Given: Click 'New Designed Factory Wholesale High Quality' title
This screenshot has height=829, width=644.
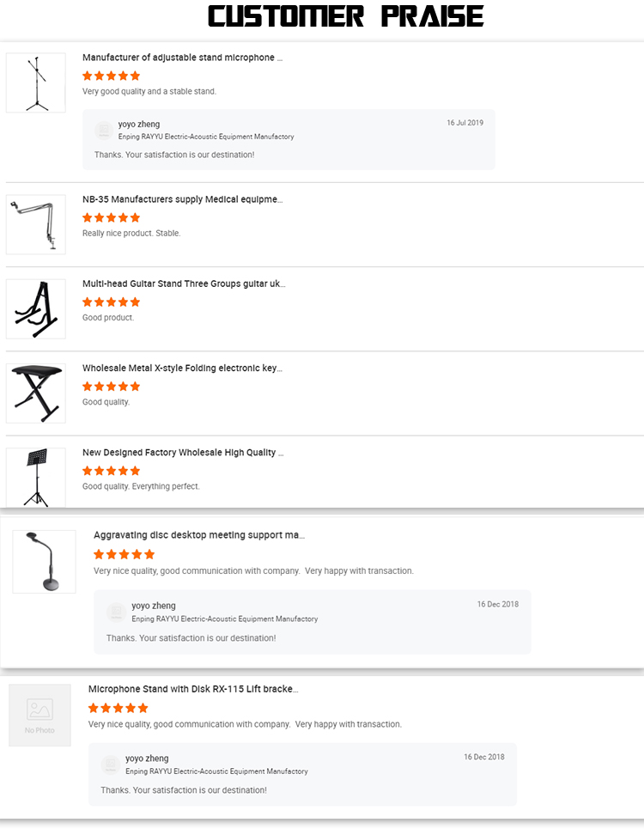Looking at the screenshot, I should coord(183,452).
